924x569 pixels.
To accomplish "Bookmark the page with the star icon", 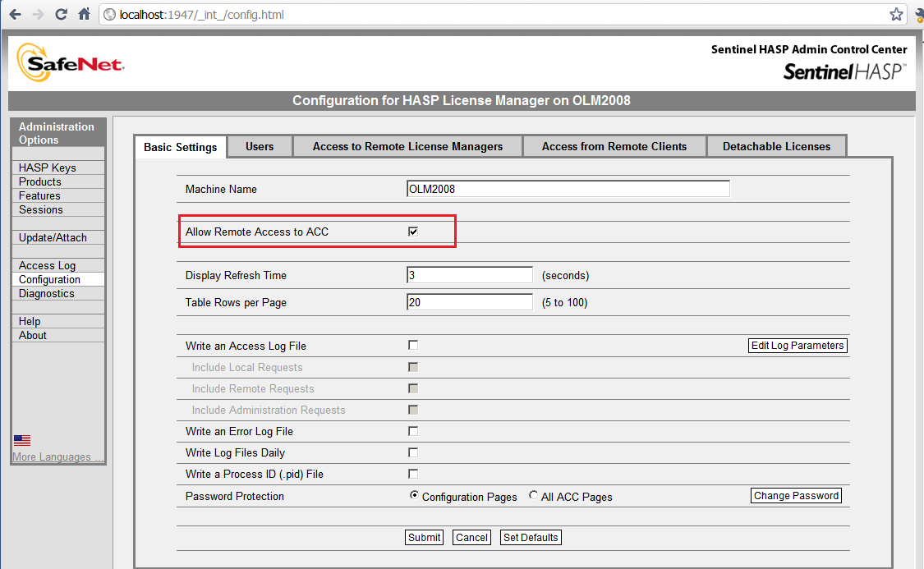I will coord(896,14).
